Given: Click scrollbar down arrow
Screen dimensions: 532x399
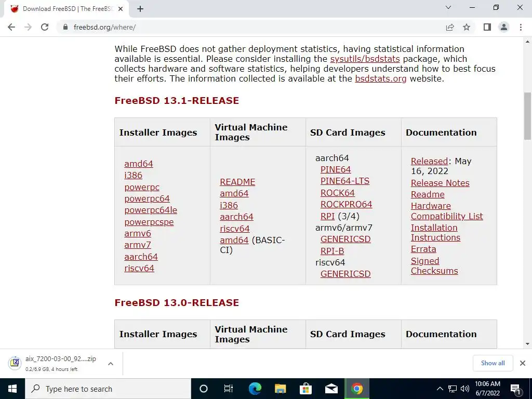Looking at the screenshot, I should [x=527, y=344].
